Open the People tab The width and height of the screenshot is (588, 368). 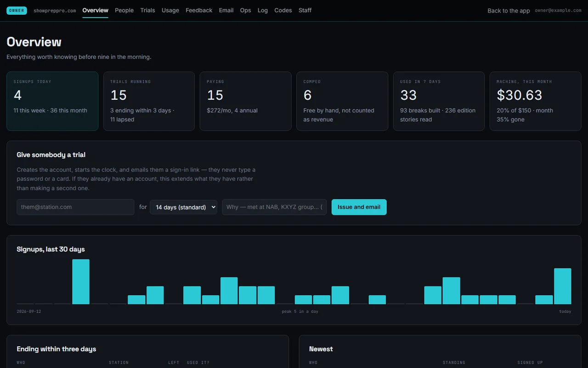click(x=124, y=10)
